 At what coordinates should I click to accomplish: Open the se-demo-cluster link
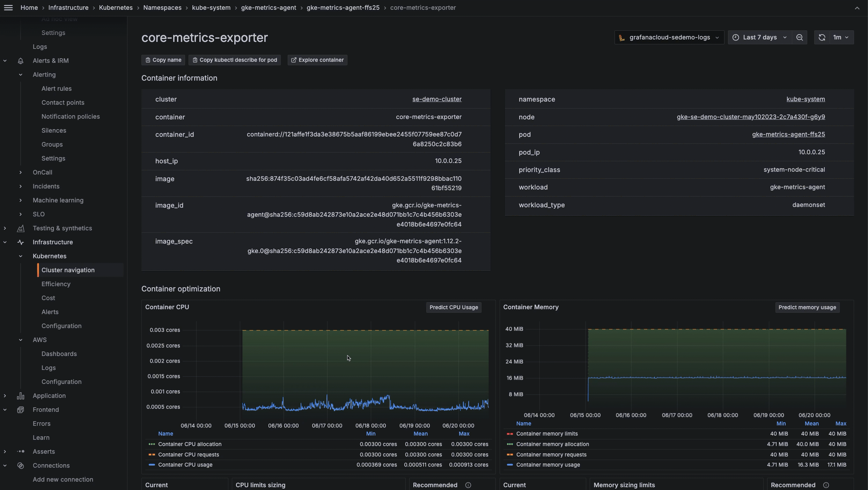(x=437, y=99)
